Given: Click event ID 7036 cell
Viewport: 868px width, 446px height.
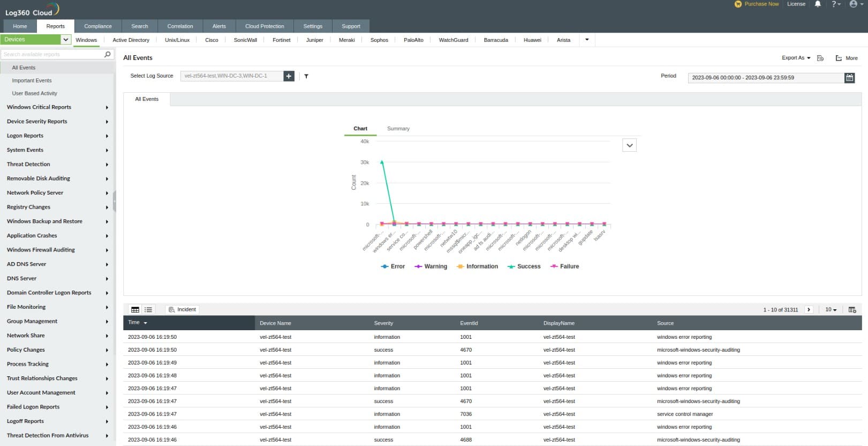Looking at the screenshot, I should click(x=466, y=414).
